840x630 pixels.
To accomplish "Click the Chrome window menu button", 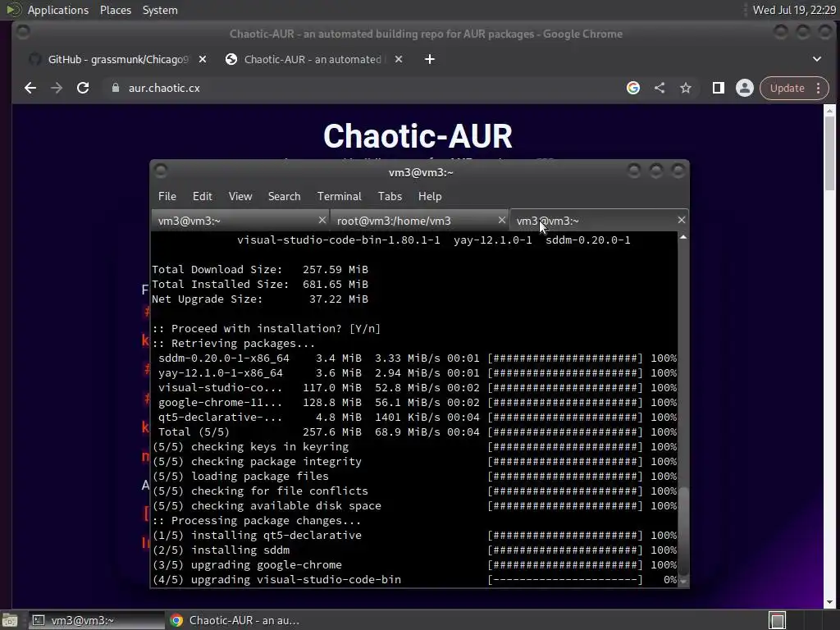I will click(x=23, y=32).
